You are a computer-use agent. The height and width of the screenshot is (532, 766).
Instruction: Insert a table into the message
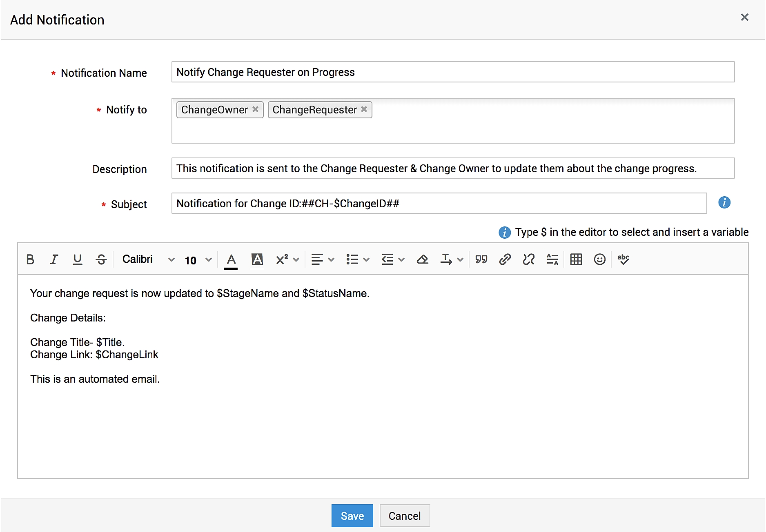[x=576, y=259]
